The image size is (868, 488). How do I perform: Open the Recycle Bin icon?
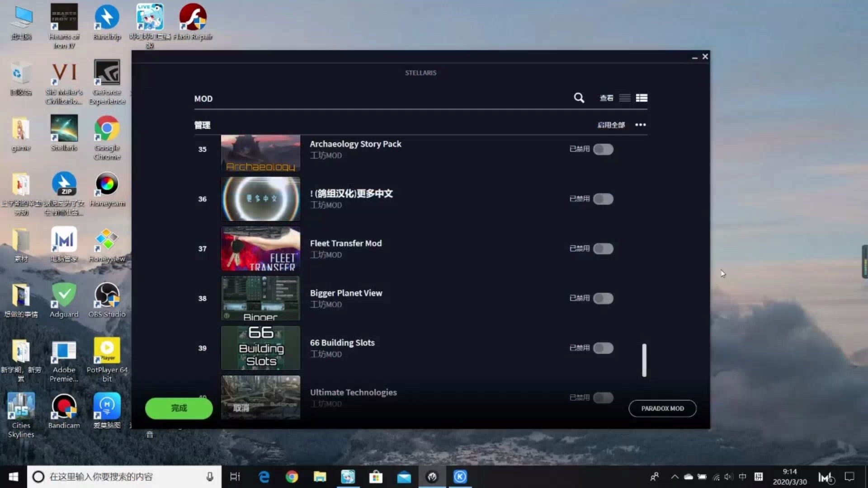[x=21, y=78]
